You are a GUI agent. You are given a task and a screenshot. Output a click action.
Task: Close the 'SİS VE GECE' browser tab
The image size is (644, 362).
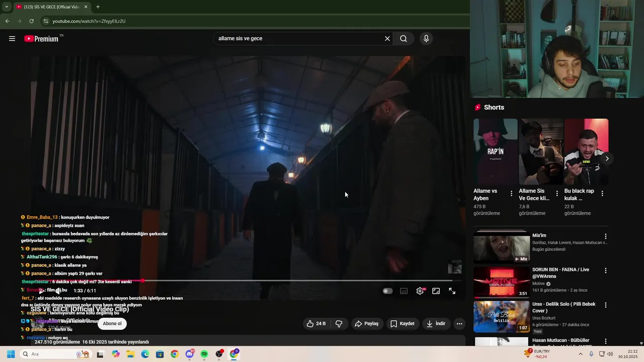86,7
